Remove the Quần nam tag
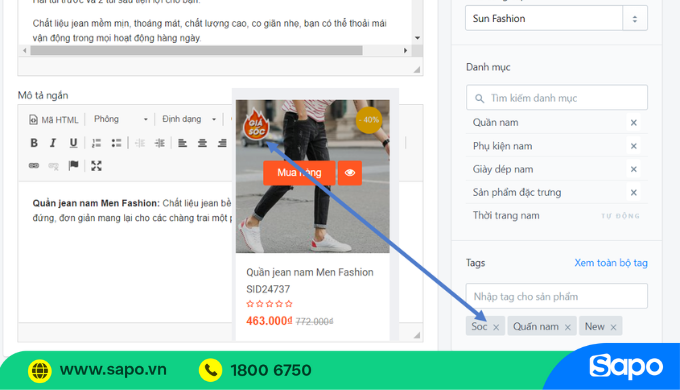The image size is (680, 390). [x=568, y=328]
